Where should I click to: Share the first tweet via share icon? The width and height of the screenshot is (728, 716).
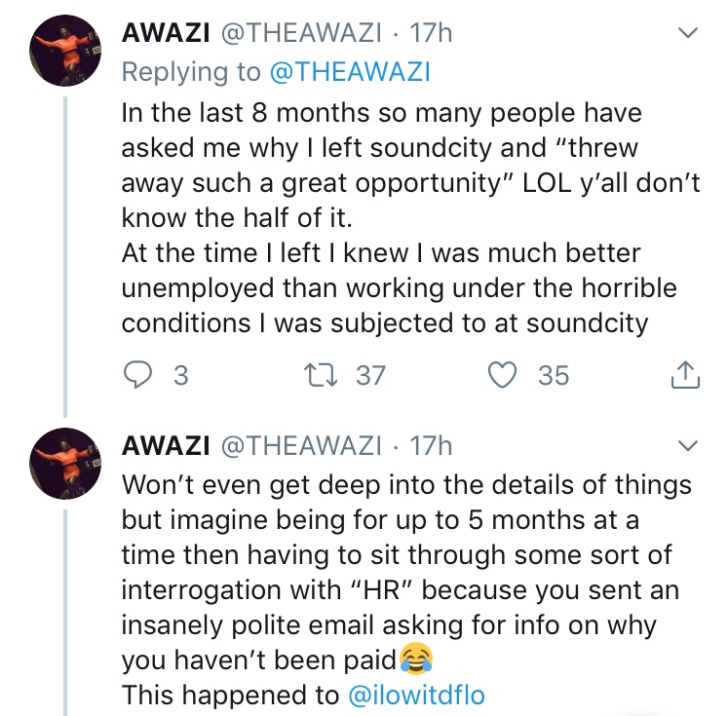click(685, 374)
